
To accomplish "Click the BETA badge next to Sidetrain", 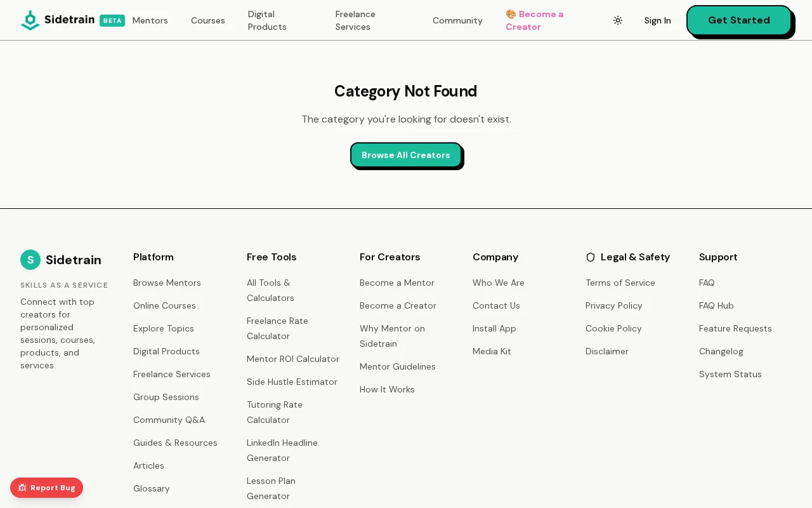I will 112,20.
